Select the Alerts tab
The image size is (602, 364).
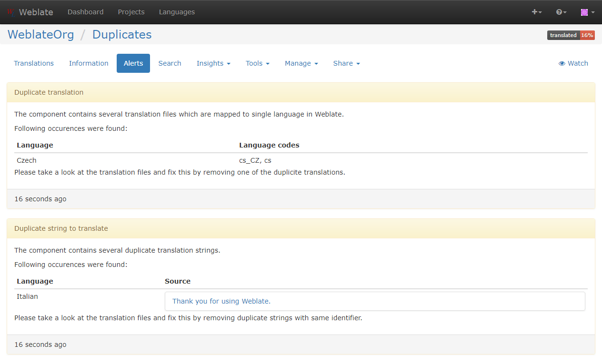point(133,63)
